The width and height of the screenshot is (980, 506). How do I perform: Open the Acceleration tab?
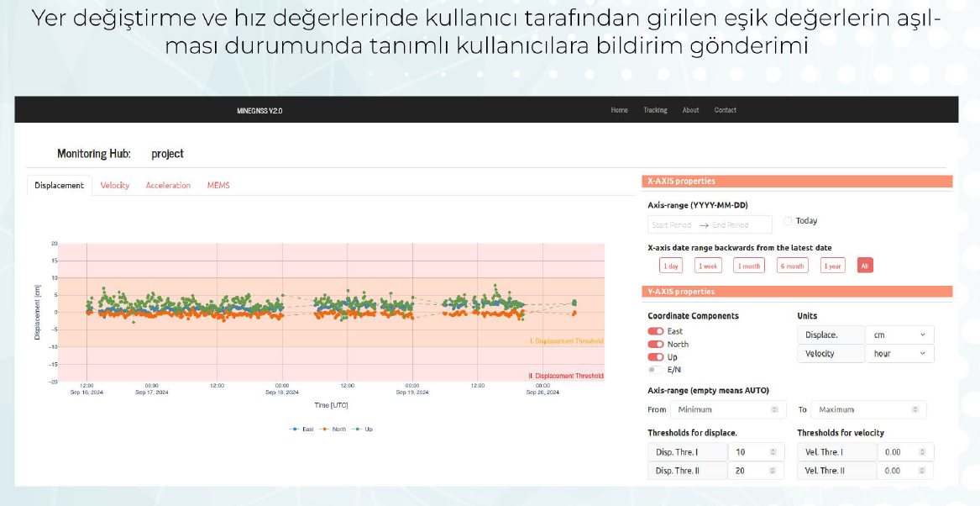pyautogui.click(x=168, y=185)
